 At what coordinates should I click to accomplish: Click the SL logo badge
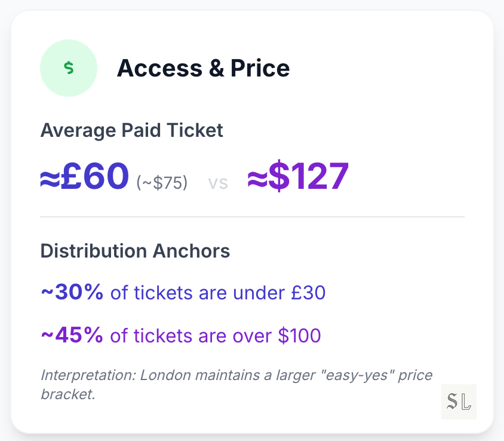click(x=459, y=402)
